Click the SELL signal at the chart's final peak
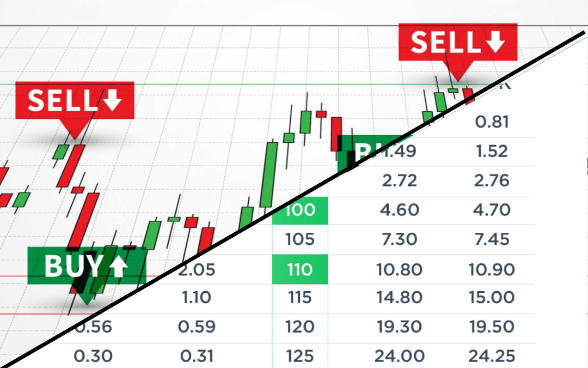This screenshot has width=588, height=368. tap(456, 43)
